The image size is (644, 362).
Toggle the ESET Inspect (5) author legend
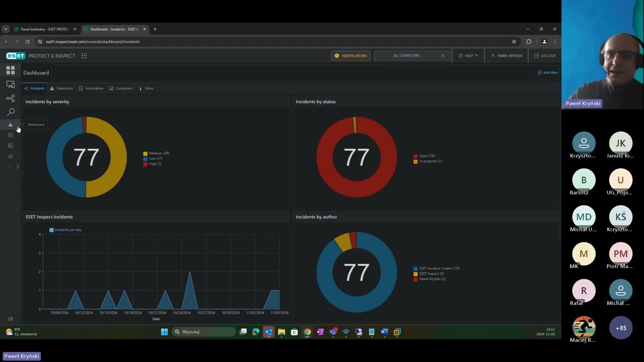point(429,274)
